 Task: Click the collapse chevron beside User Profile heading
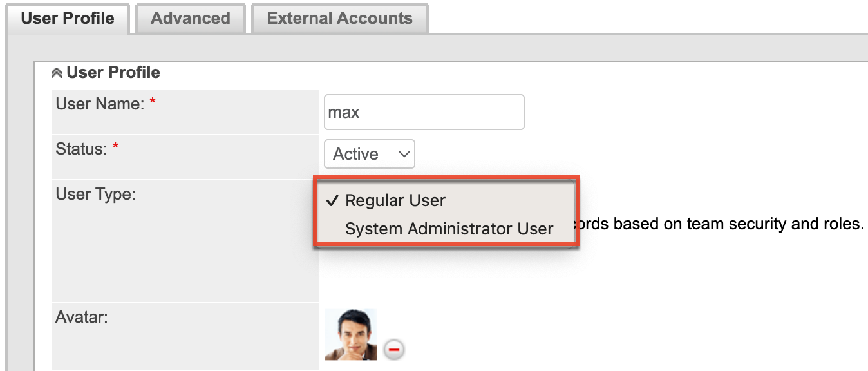pyautogui.click(x=57, y=71)
